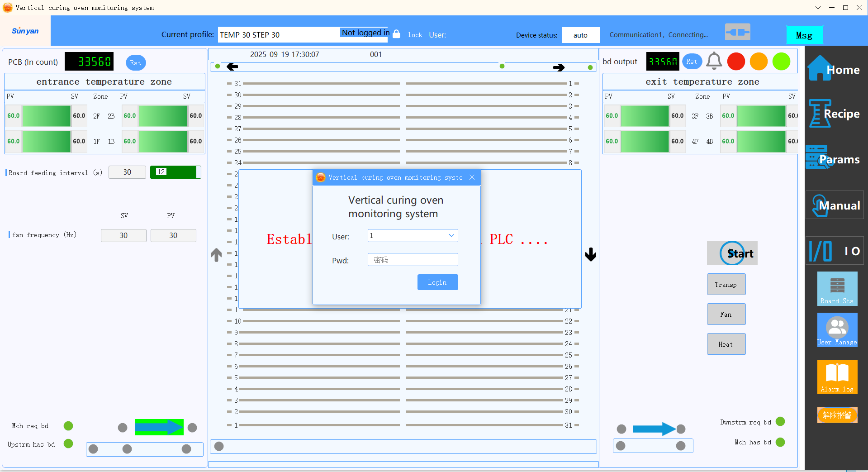868x472 pixels.
Task: Expand the User dropdown in login dialog
Action: [451, 235]
